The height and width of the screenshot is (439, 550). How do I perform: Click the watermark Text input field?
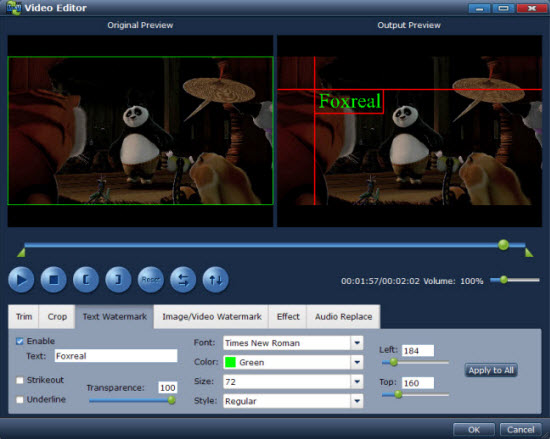click(x=116, y=356)
